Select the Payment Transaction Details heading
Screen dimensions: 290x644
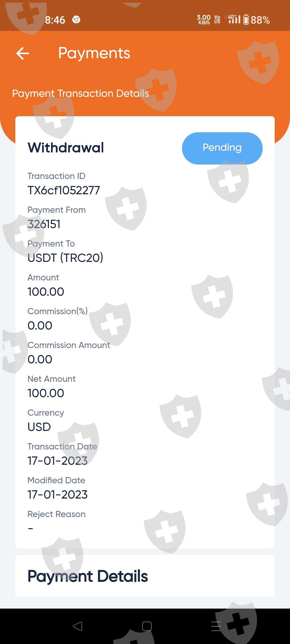[x=81, y=93]
